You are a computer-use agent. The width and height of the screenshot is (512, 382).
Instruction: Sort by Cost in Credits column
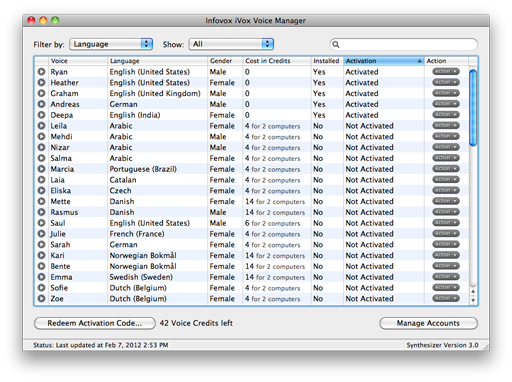point(277,61)
